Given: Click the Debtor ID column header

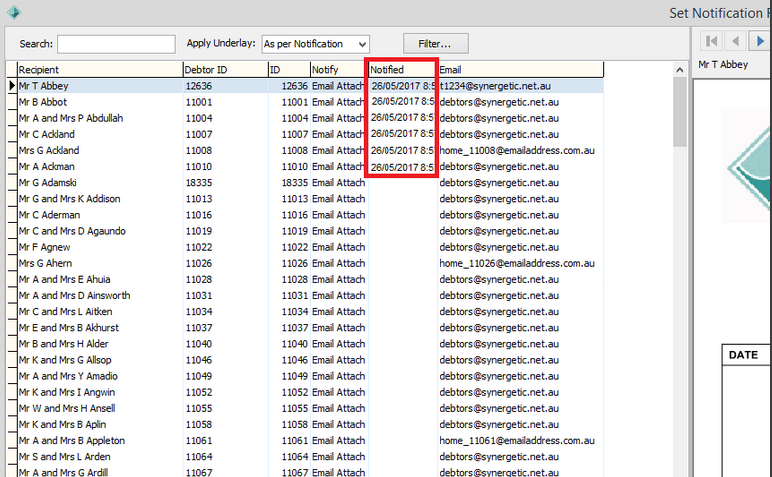Looking at the screenshot, I should (224, 70).
